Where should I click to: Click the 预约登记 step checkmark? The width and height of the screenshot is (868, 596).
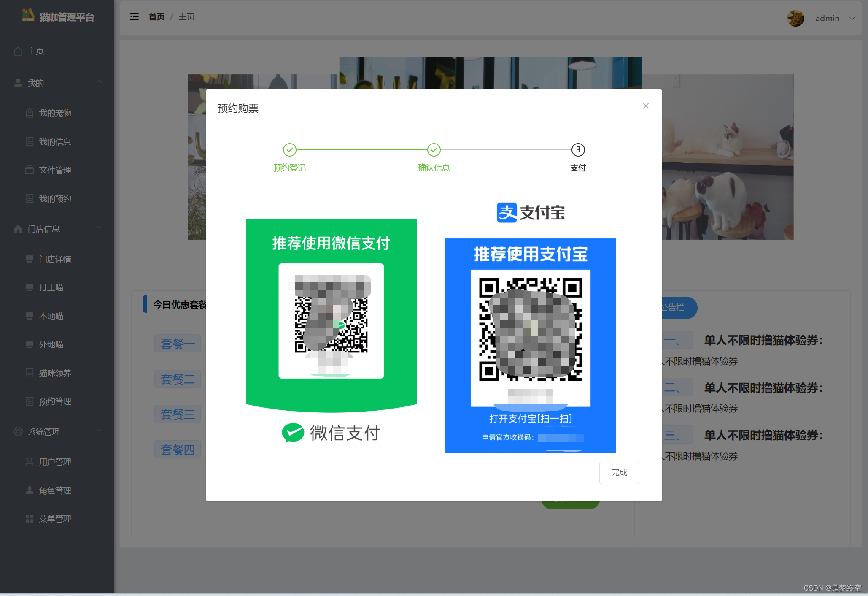pos(290,149)
